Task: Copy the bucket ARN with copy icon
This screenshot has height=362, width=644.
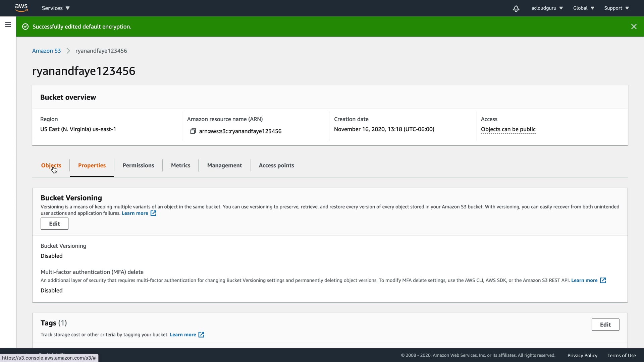Action: (193, 131)
